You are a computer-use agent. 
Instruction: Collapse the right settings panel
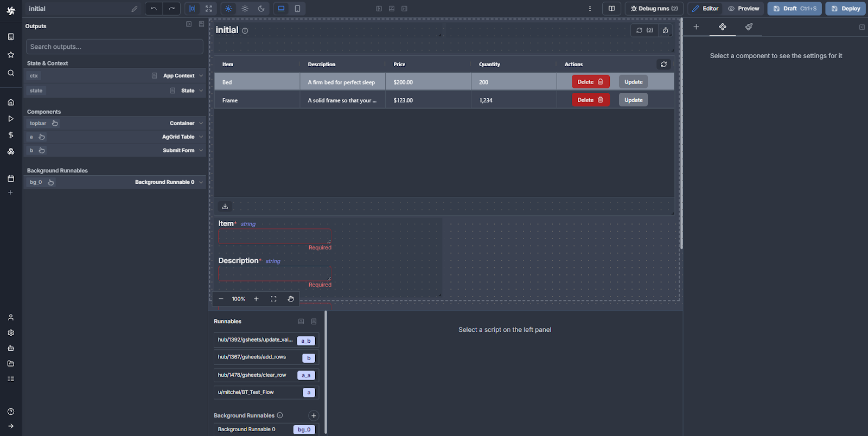(862, 27)
